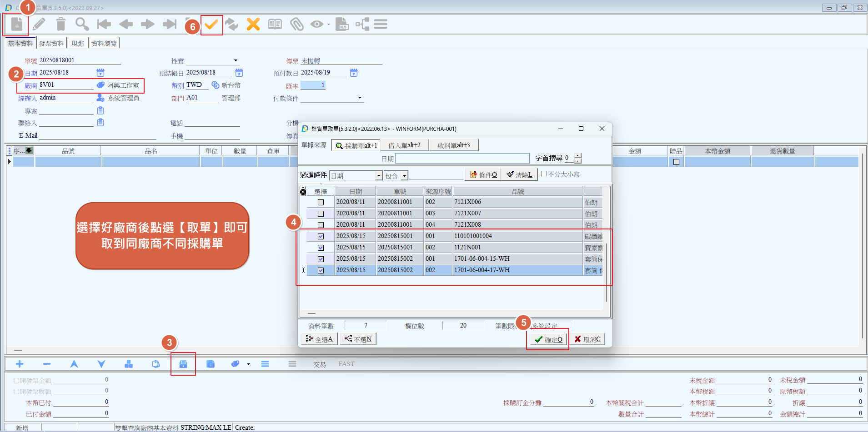This screenshot has width=868, height=432.
Task: Select 採購單alt+1 source tab
Action: click(356, 145)
